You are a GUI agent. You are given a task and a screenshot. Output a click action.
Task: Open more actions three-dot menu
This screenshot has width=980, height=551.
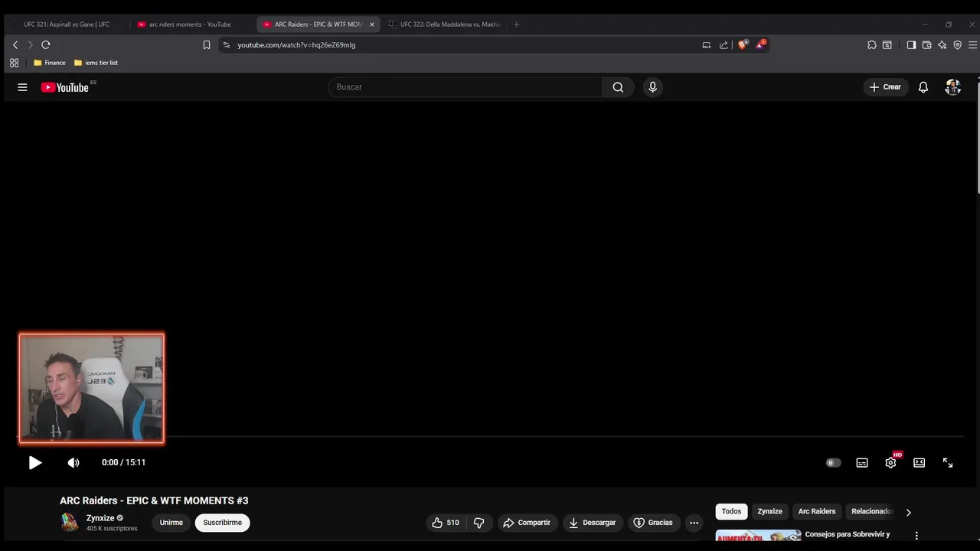pos(694,523)
